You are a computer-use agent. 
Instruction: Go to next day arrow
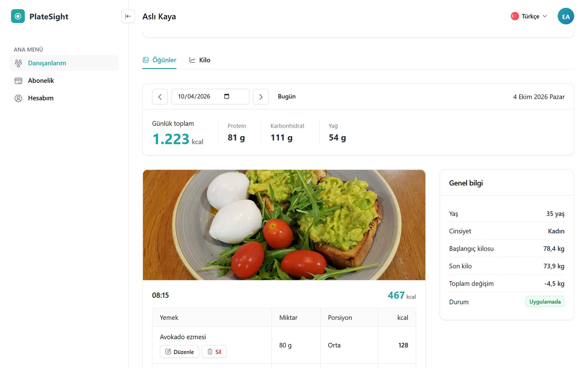tap(261, 97)
